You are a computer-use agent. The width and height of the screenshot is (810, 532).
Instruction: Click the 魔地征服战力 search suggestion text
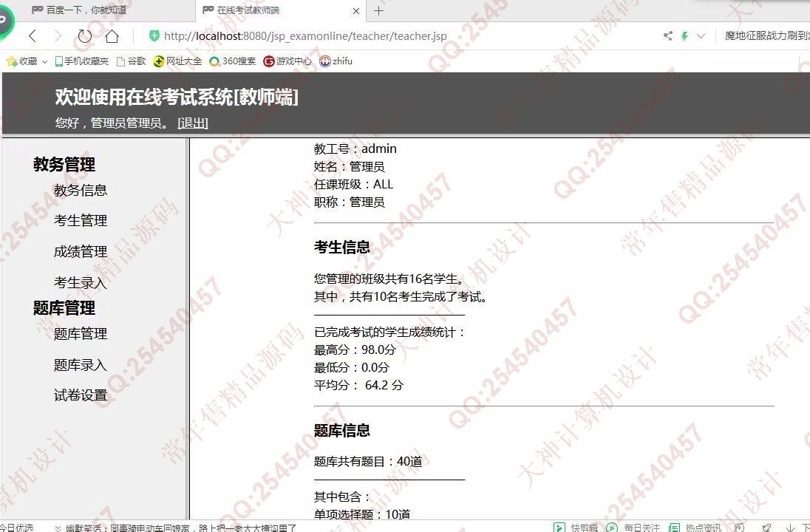(767, 35)
